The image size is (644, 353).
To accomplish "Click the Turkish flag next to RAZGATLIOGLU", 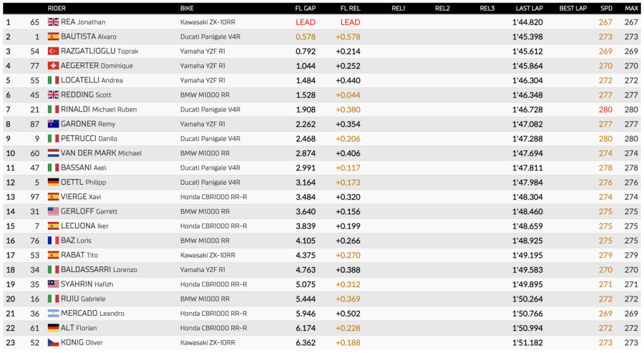I will 53,52.
